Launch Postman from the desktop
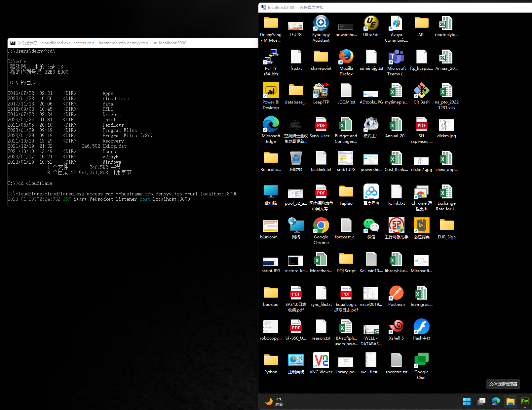This screenshot has width=532, height=410. (396, 296)
